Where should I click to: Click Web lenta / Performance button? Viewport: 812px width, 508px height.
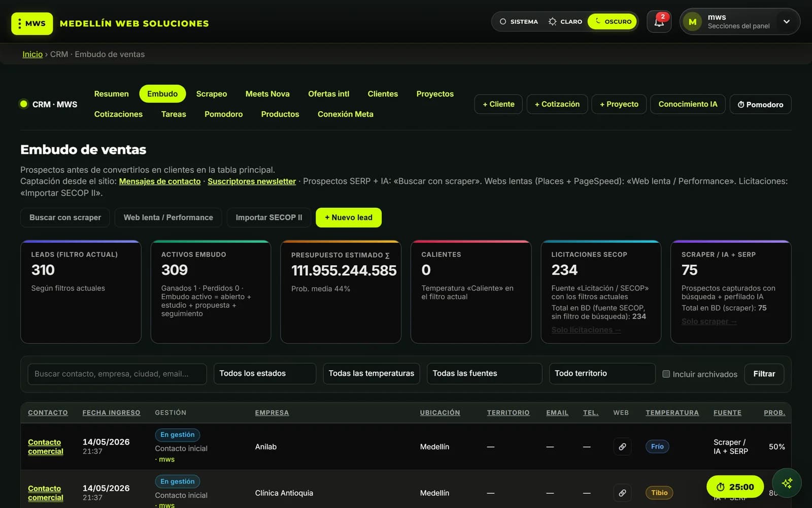pyautogui.click(x=168, y=217)
